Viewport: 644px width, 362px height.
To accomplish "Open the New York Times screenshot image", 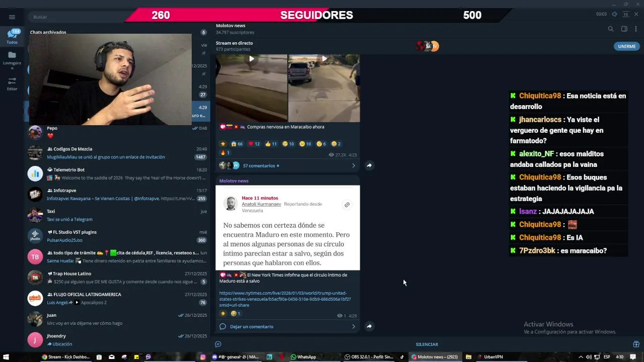I will tap(288, 228).
